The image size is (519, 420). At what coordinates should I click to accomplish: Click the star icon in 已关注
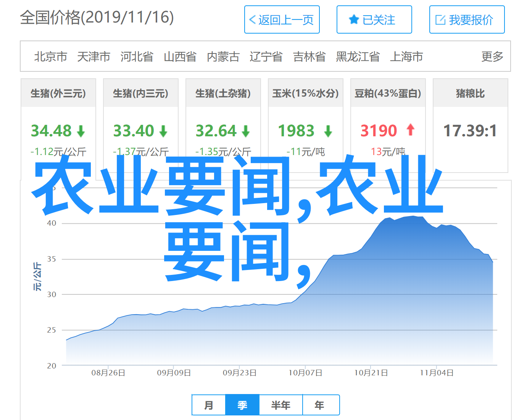[x=354, y=19]
